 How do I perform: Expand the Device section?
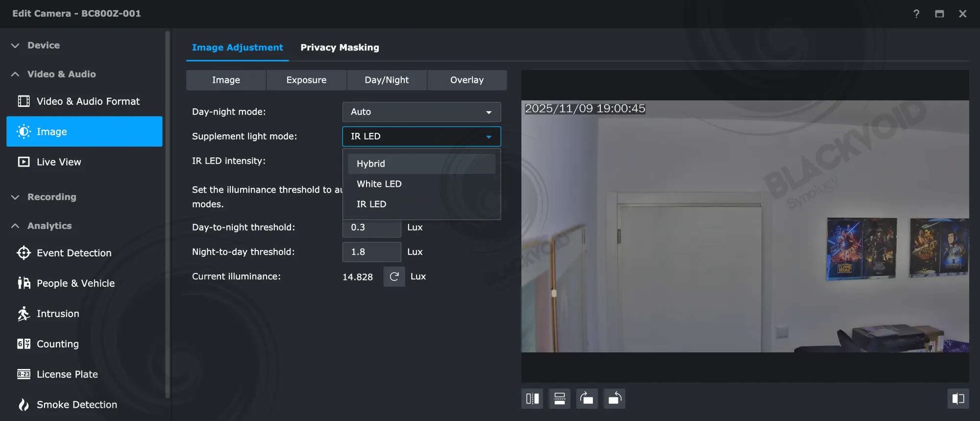point(43,45)
